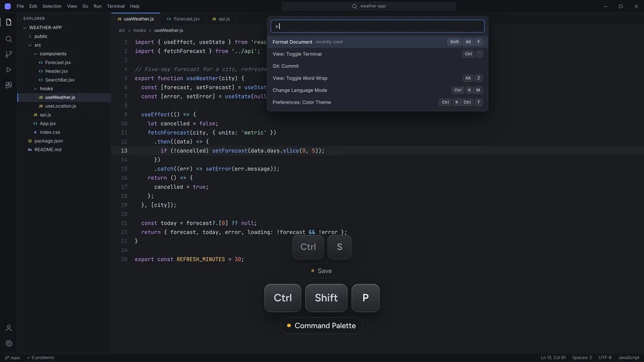644x362 pixels.
Task: Expand the public folder in Explorer
Action: (x=64, y=36)
